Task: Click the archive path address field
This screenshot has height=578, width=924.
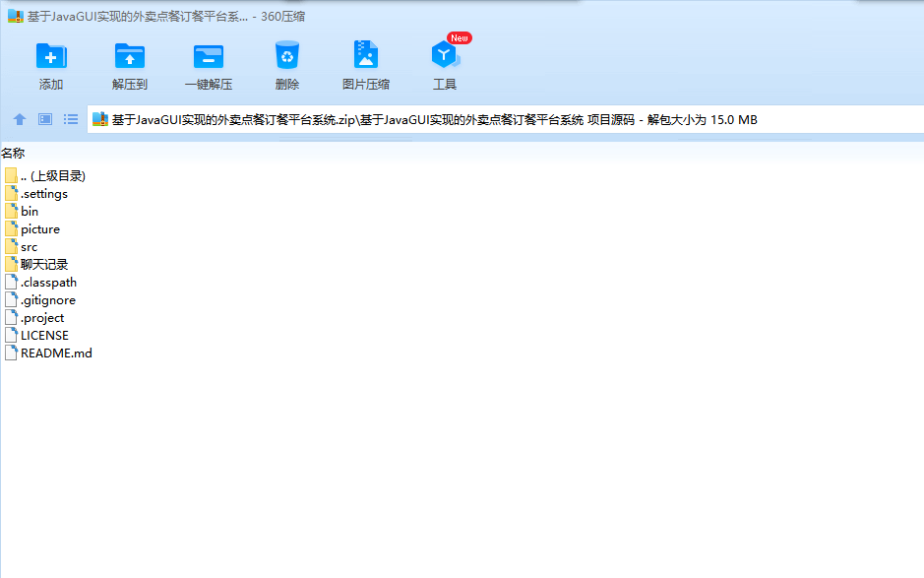Action: 506,119
